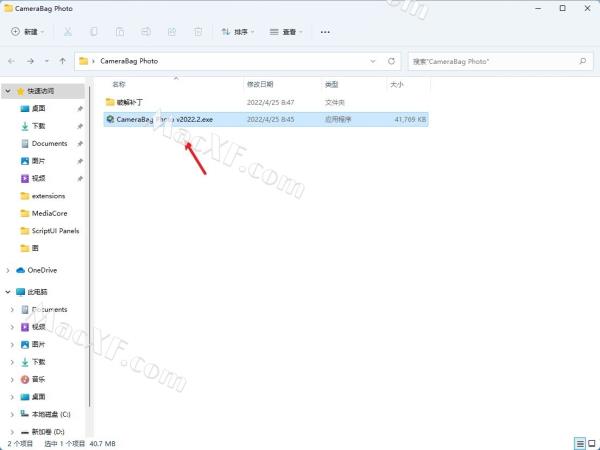Open the extensions folder in sidebar
Image resolution: width=600 pixels, height=450 pixels.
point(48,196)
